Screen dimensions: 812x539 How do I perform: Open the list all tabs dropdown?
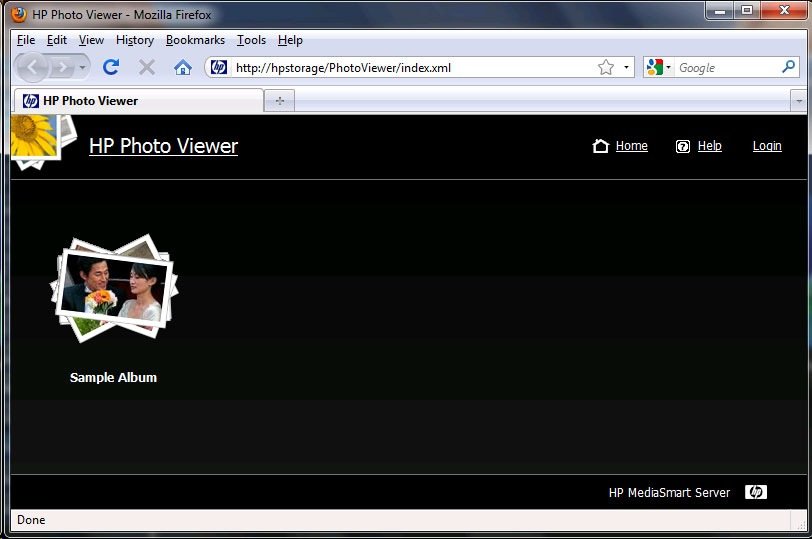799,101
